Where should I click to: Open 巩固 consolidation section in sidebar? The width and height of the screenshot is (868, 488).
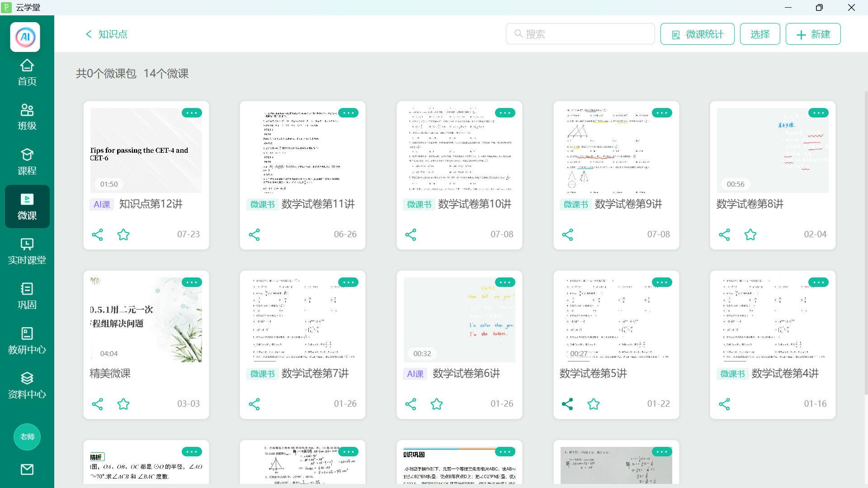[27, 296]
